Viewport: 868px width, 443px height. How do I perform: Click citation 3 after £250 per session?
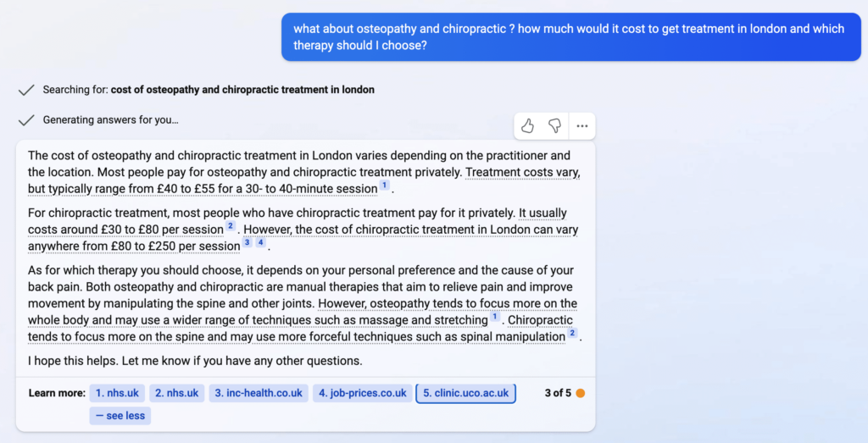[x=247, y=242]
